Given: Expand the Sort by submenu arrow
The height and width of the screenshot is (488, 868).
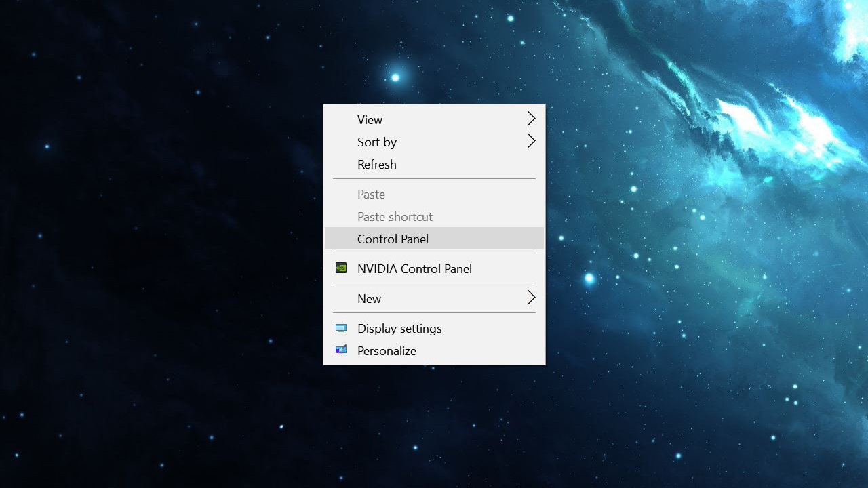Looking at the screenshot, I should pyautogui.click(x=531, y=142).
